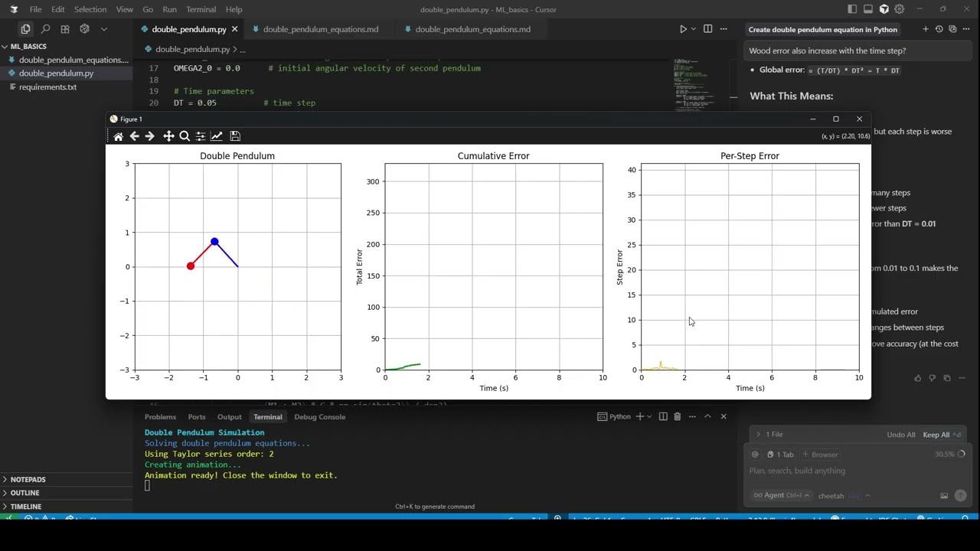Kill the terminal with the trash icon

(677, 416)
